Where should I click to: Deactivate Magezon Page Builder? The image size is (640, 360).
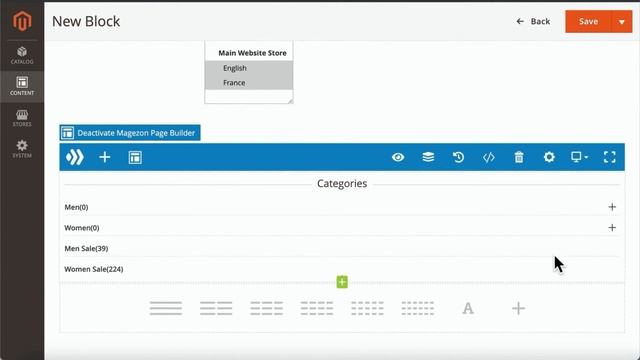tap(130, 133)
